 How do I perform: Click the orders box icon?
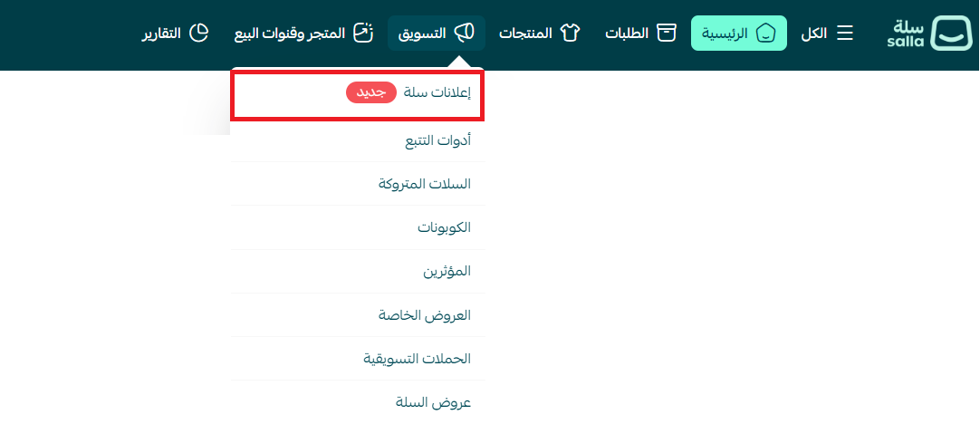coord(667,34)
